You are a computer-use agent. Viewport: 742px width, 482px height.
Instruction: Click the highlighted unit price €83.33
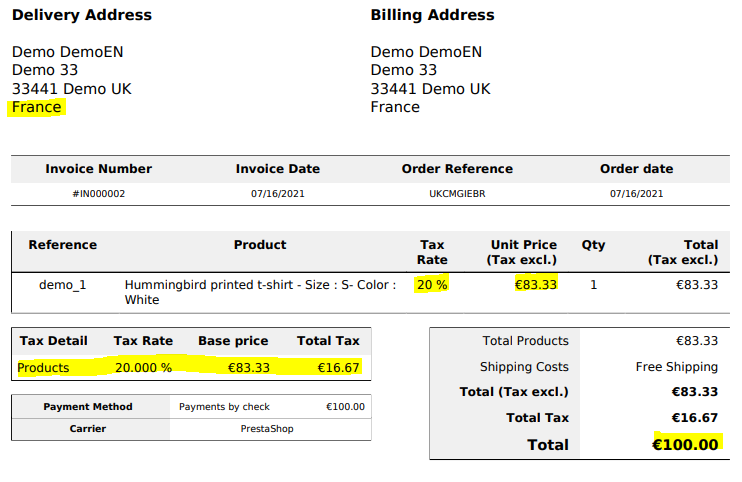pyautogui.click(x=535, y=285)
